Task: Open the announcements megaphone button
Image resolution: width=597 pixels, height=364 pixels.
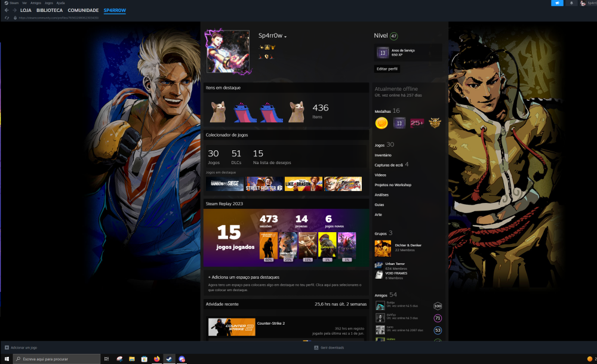Action: [x=556, y=3]
